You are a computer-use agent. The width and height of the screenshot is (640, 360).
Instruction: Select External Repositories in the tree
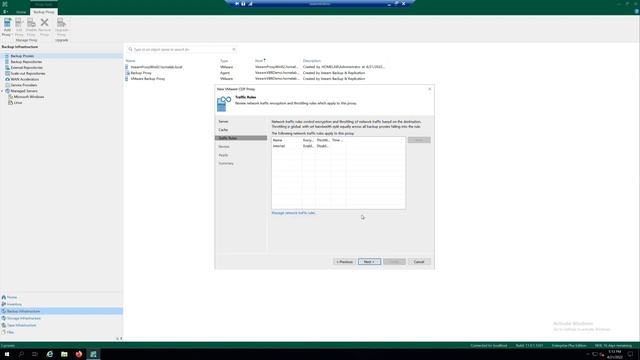[x=27, y=67]
